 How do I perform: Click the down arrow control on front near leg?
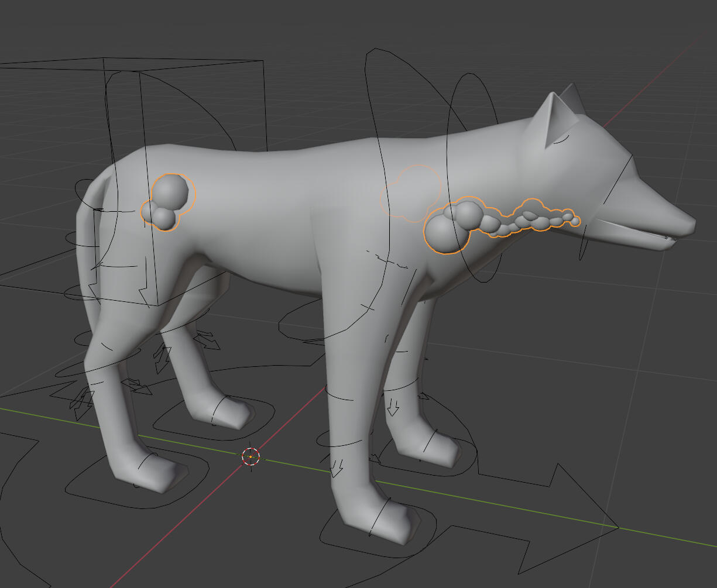pos(337,468)
